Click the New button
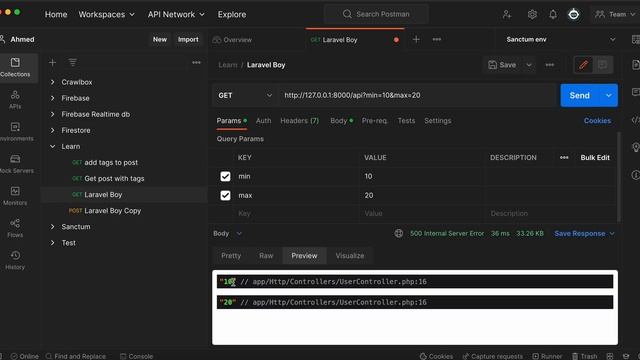Screen dimensions: 640x360 (x=160, y=40)
